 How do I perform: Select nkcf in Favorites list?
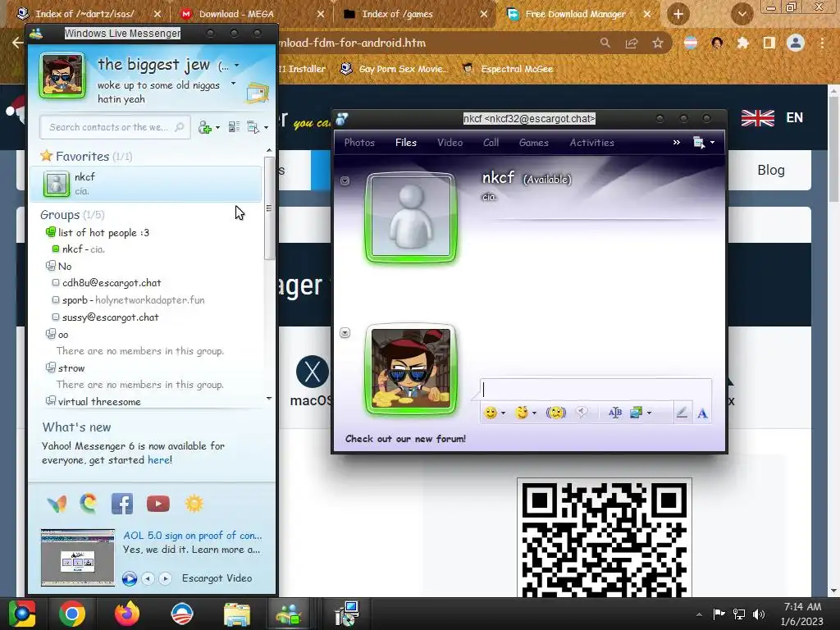point(146,184)
